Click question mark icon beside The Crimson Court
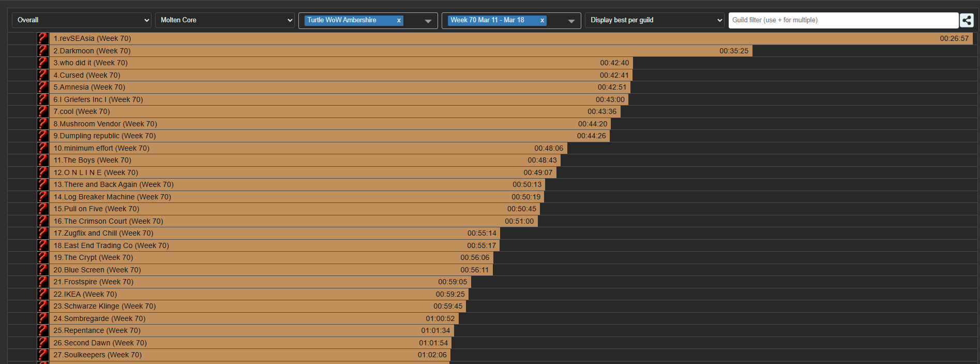This screenshot has height=364, width=980. point(43,221)
